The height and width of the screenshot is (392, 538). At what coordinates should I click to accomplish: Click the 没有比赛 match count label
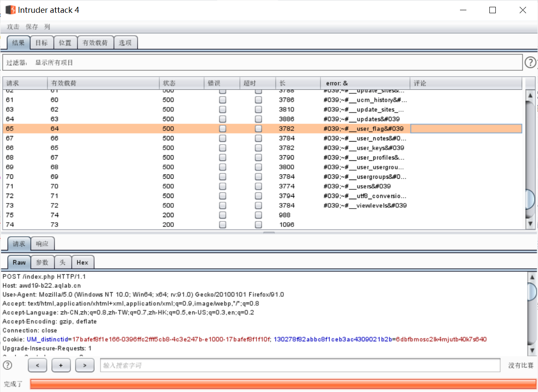coord(521,366)
